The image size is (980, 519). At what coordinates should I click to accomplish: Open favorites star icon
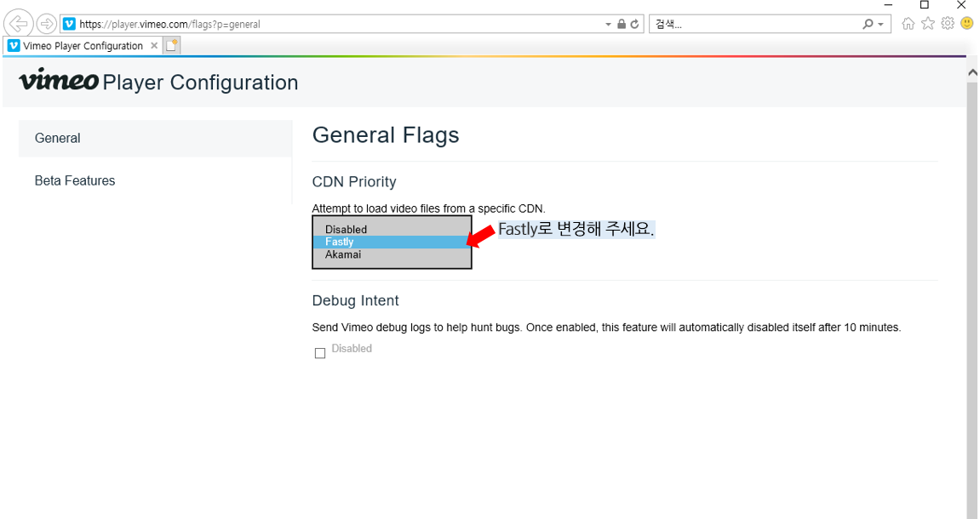(927, 24)
